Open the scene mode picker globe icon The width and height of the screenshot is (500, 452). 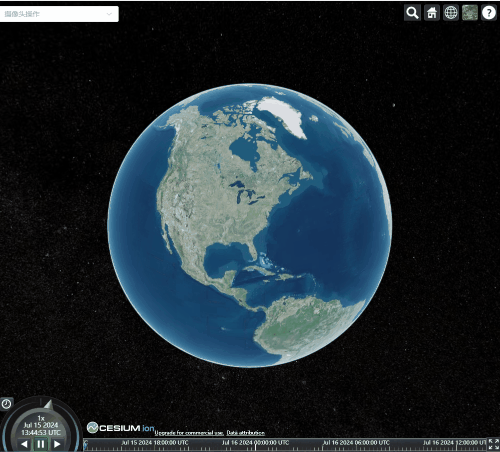pyautogui.click(x=451, y=13)
